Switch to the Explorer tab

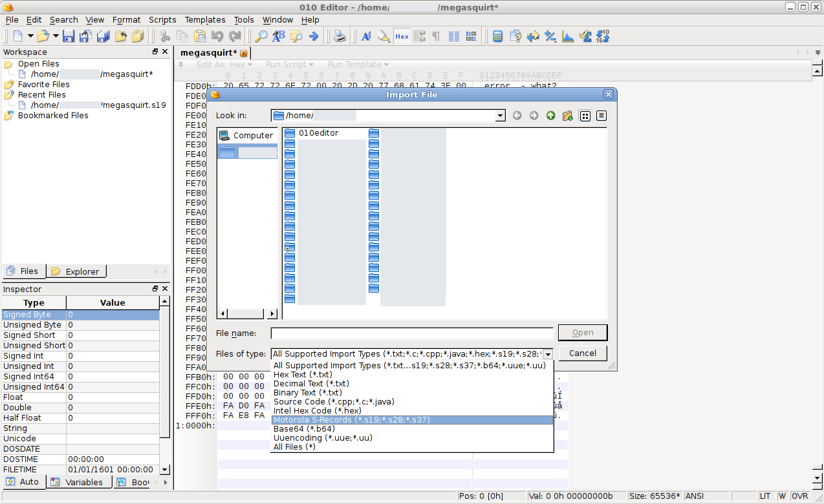(76, 271)
